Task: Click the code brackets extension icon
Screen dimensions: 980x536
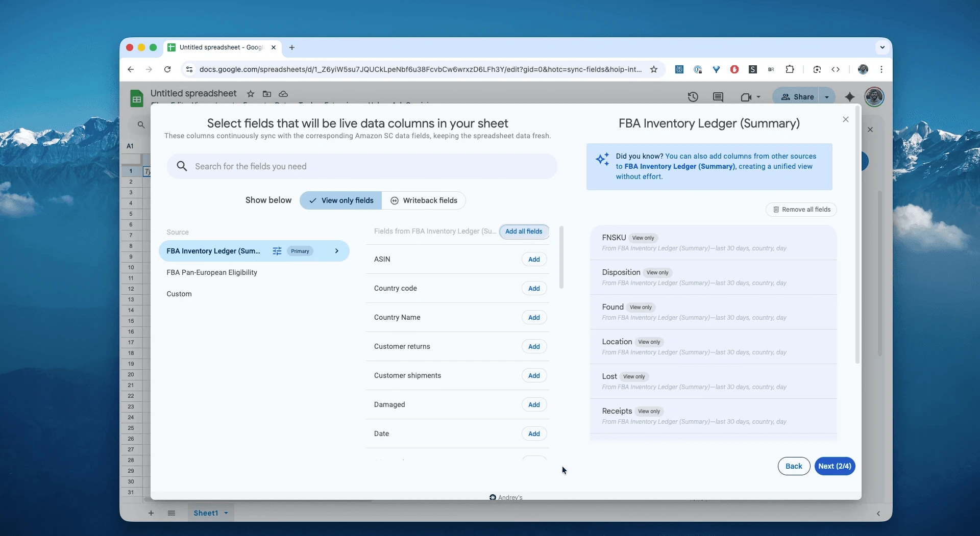Action: coord(836,69)
